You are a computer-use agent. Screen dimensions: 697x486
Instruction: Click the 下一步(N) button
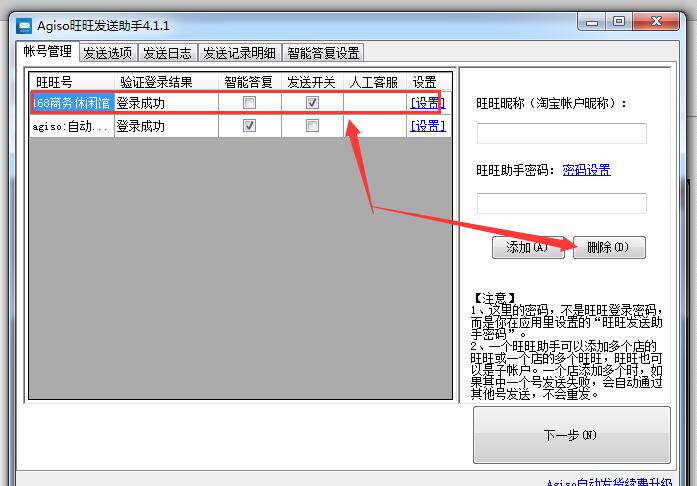[x=572, y=435]
